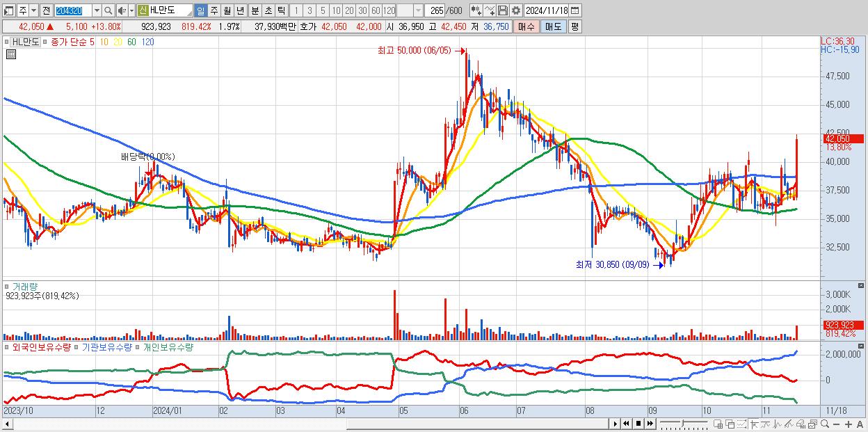The height and width of the screenshot is (432, 868).
Task: Choose the 30 interval button
Action: (362, 10)
